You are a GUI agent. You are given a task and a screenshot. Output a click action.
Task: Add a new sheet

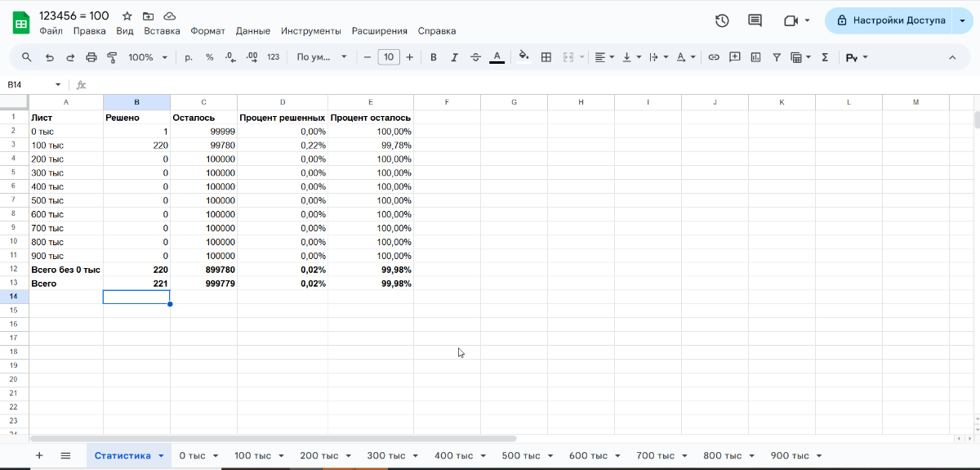coord(38,455)
